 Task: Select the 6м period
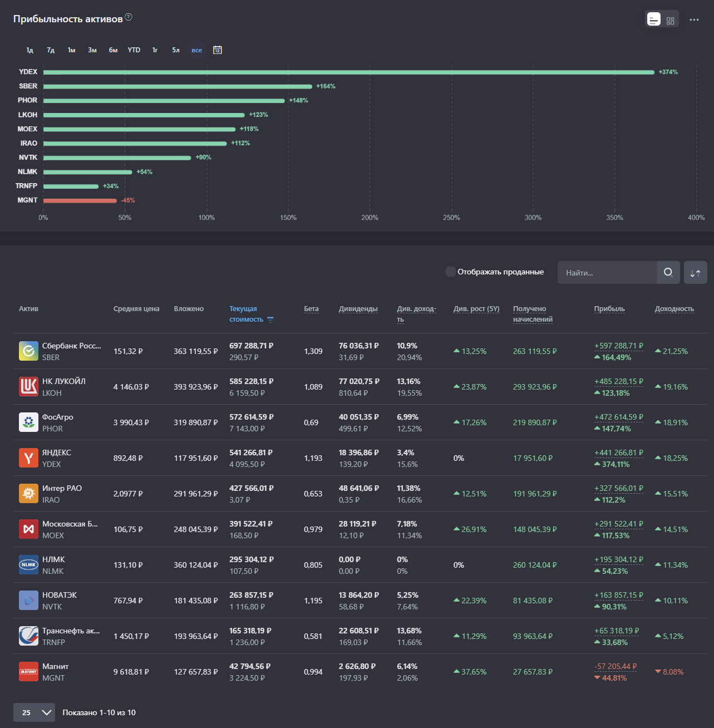click(113, 50)
